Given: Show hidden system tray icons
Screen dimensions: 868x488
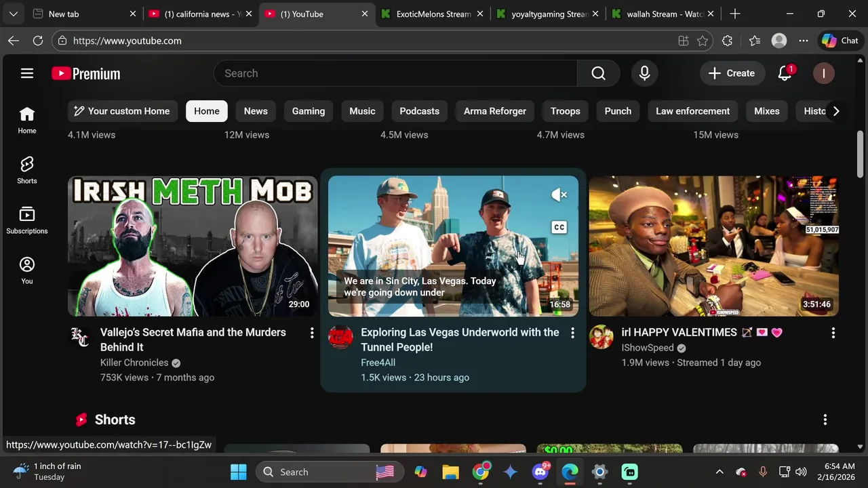Looking at the screenshot, I should tap(719, 472).
